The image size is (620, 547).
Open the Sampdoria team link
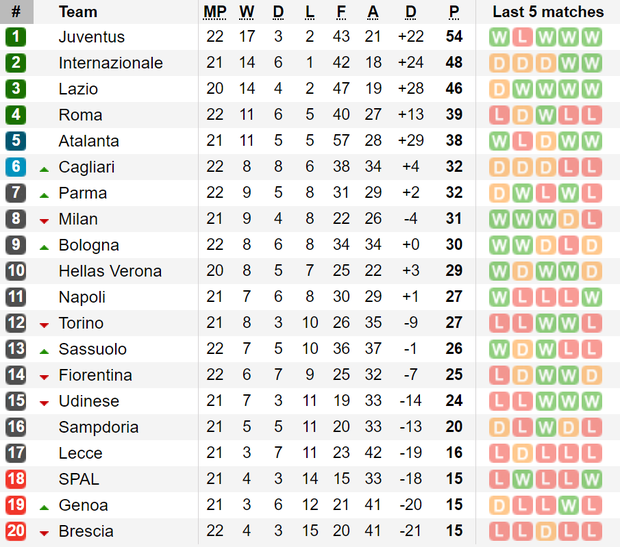click(98, 427)
